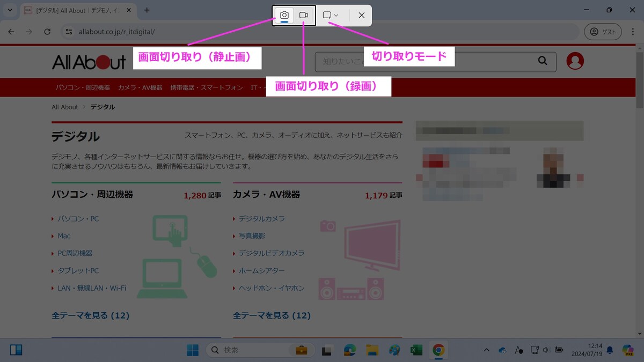Image resolution: width=644 pixels, height=362 pixels.
Task: Close the Snipping Tool overlay bar
Action: pyautogui.click(x=362, y=16)
